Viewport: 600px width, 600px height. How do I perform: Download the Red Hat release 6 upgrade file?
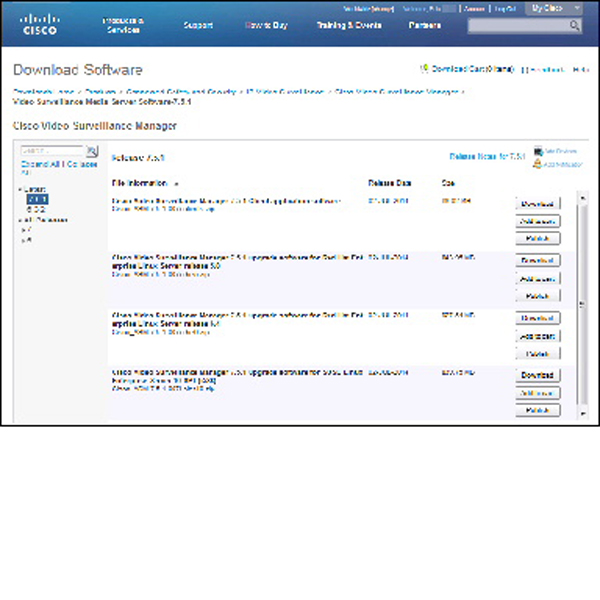tap(538, 318)
